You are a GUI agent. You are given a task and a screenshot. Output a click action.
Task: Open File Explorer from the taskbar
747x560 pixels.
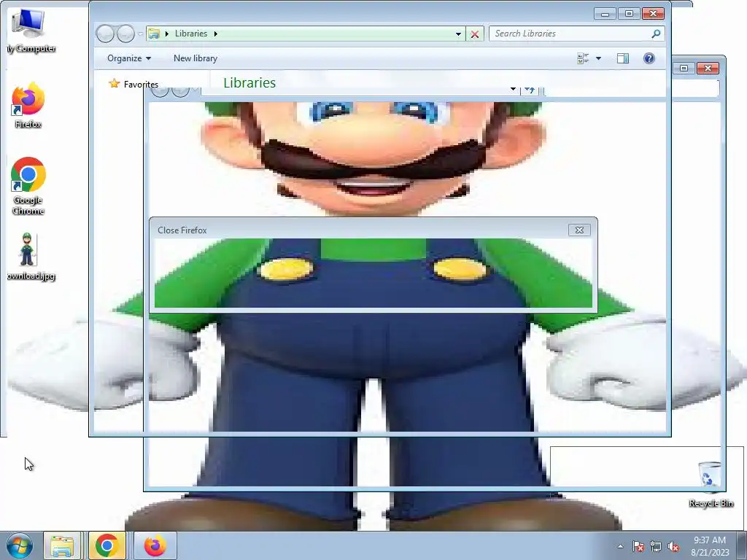[x=63, y=545]
